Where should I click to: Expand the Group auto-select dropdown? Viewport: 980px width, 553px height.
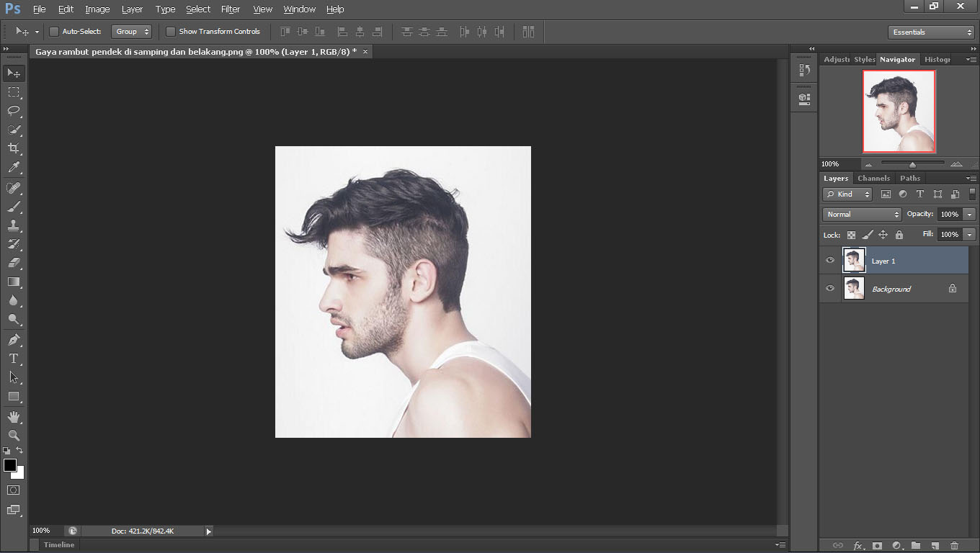click(132, 32)
